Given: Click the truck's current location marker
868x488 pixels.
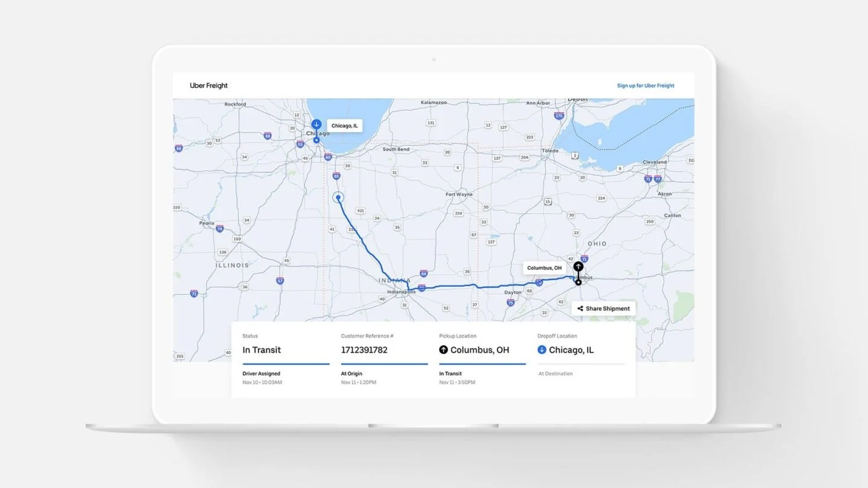Looking at the screenshot, I should point(338,197).
